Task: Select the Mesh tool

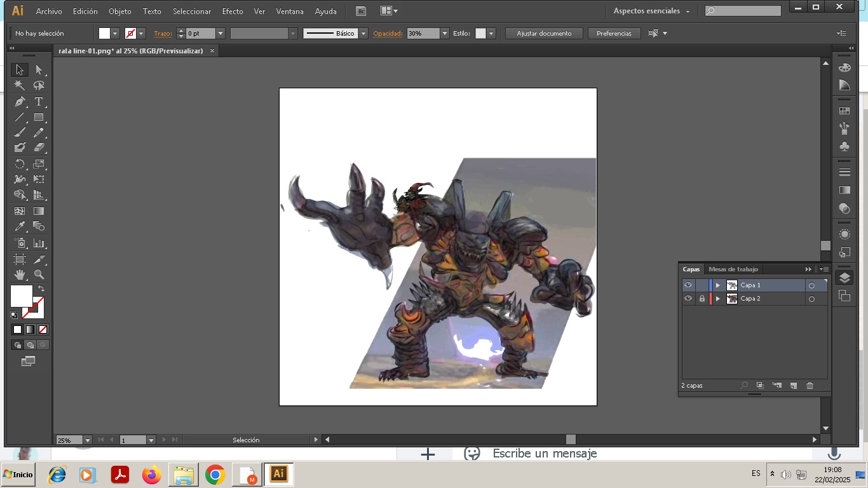Action: coord(20,211)
